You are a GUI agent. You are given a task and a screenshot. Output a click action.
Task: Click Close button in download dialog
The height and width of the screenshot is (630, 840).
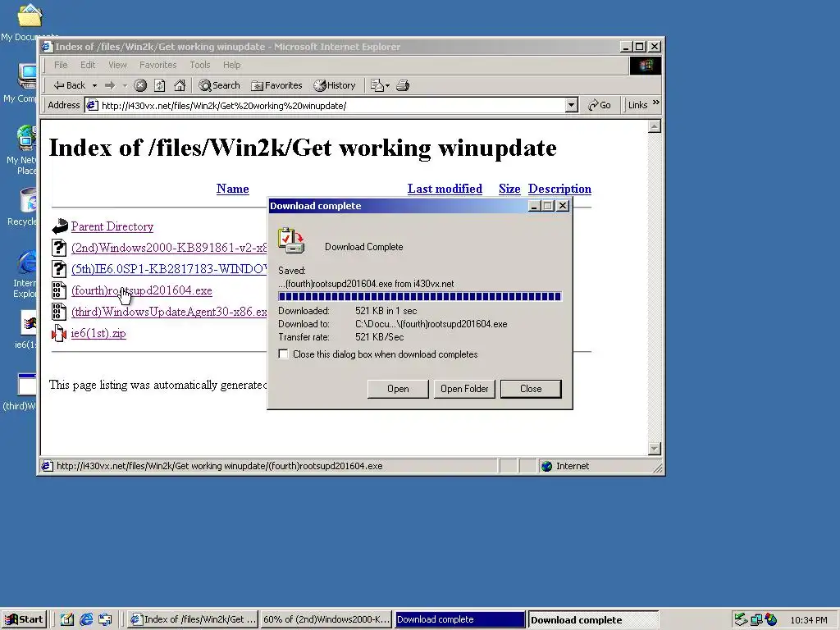tap(531, 389)
